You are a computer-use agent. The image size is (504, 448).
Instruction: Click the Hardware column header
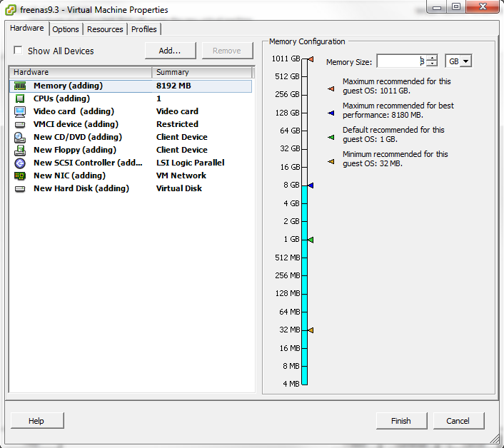[x=81, y=72]
